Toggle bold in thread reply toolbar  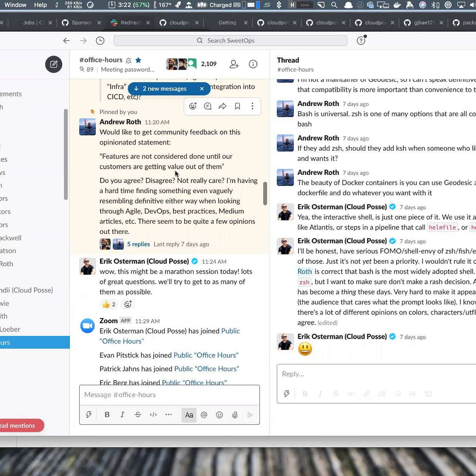click(305, 394)
